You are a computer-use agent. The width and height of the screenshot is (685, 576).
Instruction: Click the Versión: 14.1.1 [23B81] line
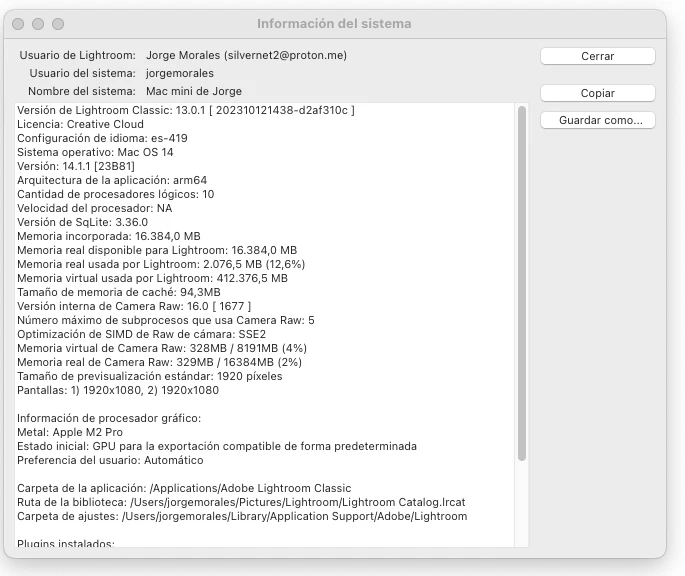76,166
